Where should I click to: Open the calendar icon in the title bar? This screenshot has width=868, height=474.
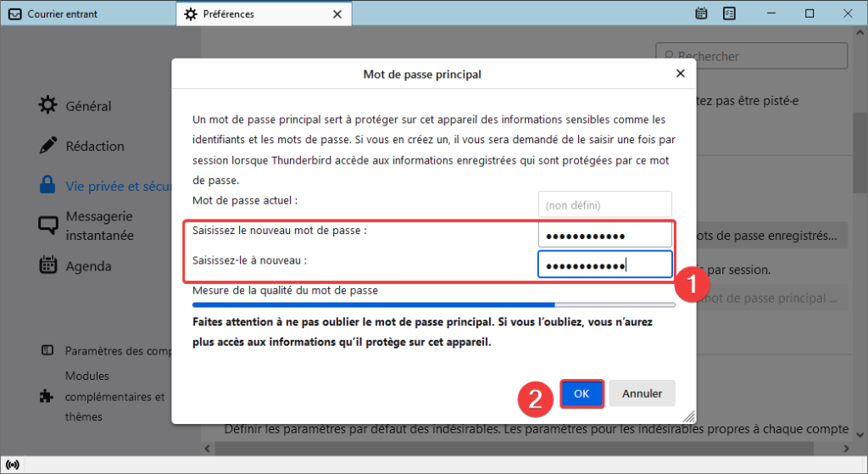tap(701, 14)
